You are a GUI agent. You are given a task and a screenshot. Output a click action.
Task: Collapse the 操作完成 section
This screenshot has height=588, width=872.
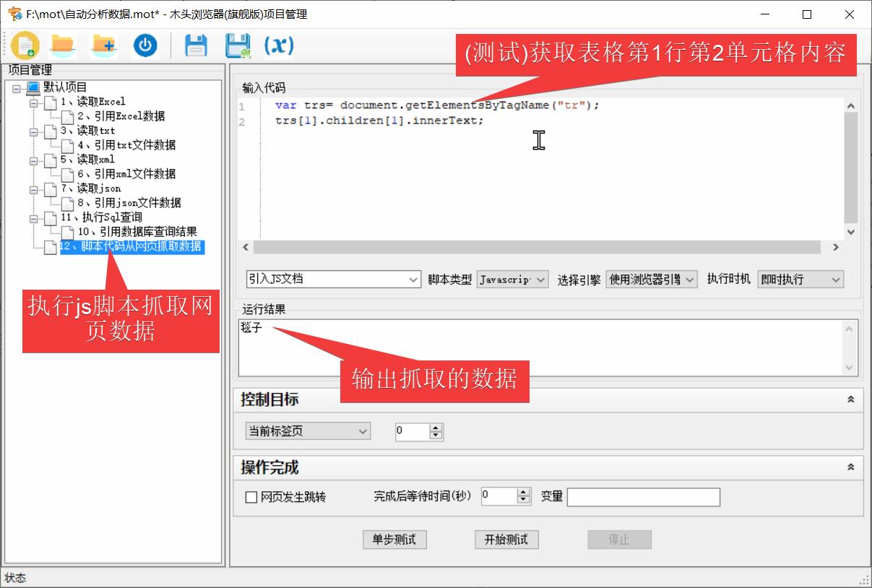[850, 467]
